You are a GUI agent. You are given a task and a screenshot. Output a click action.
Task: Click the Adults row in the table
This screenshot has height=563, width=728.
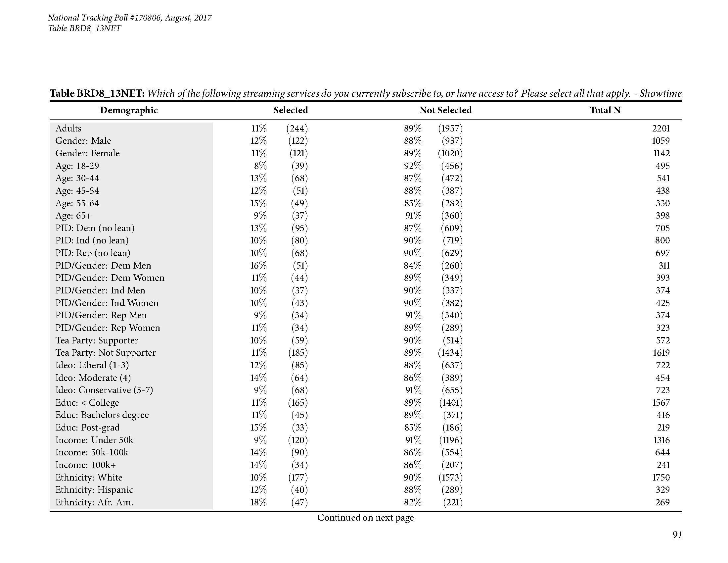[x=364, y=126]
